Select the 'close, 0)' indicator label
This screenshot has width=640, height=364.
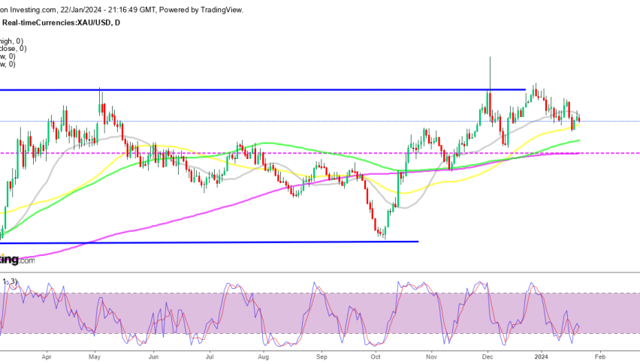point(13,49)
